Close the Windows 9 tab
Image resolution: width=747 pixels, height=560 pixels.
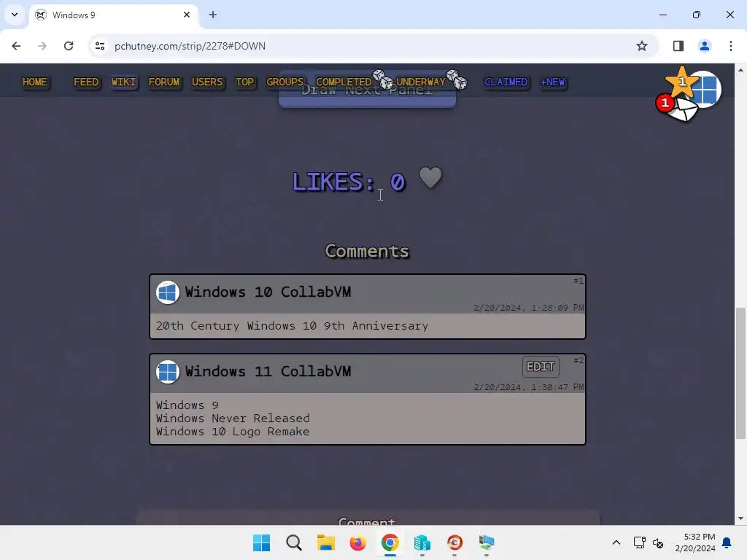(186, 15)
